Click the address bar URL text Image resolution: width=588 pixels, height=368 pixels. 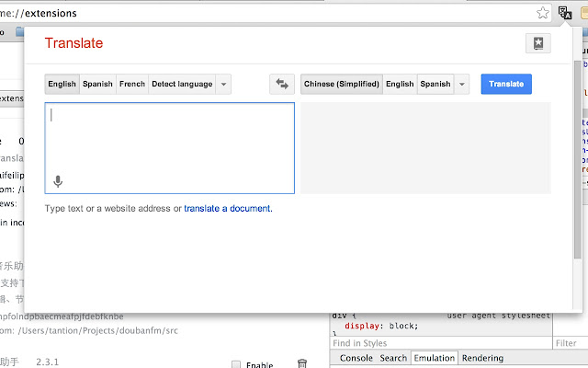pos(39,13)
